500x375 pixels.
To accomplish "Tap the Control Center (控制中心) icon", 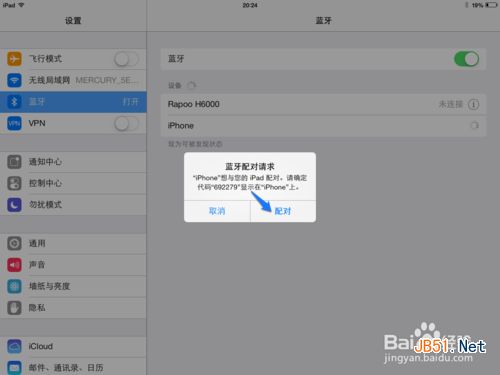I will click(x=14, y=183).
